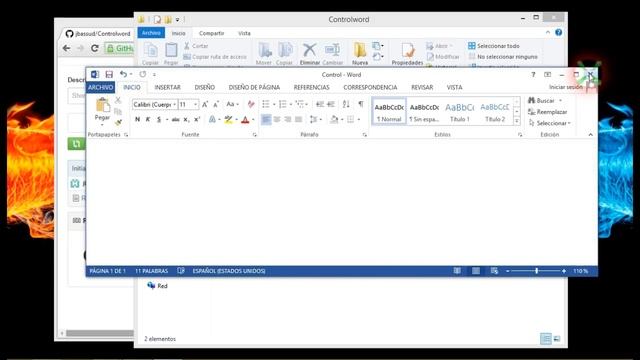
Task: Click the paragraph shading paint bucket icon
Action: (x=334, y=119)
